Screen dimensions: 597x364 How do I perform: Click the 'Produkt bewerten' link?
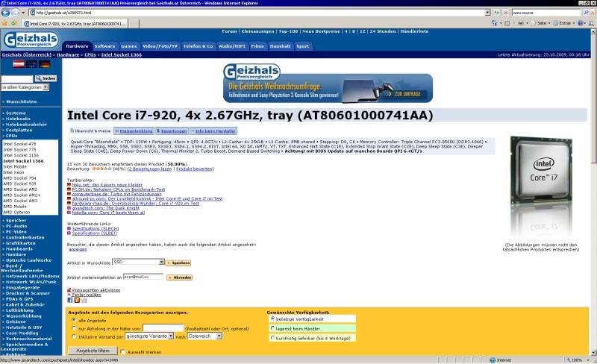click(195, 169)
